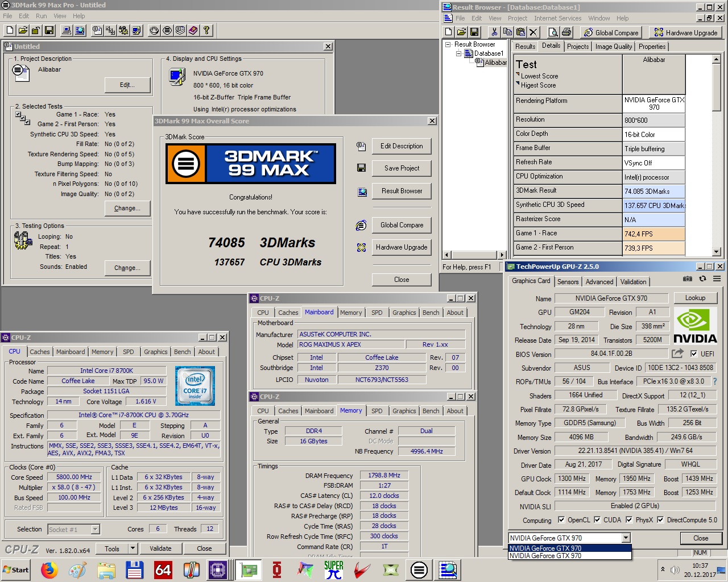Switch to Sensors tab in GPU-Z
Image resolution: width=728 pixels, height=582 pixels.
click(x=568, y=282)
